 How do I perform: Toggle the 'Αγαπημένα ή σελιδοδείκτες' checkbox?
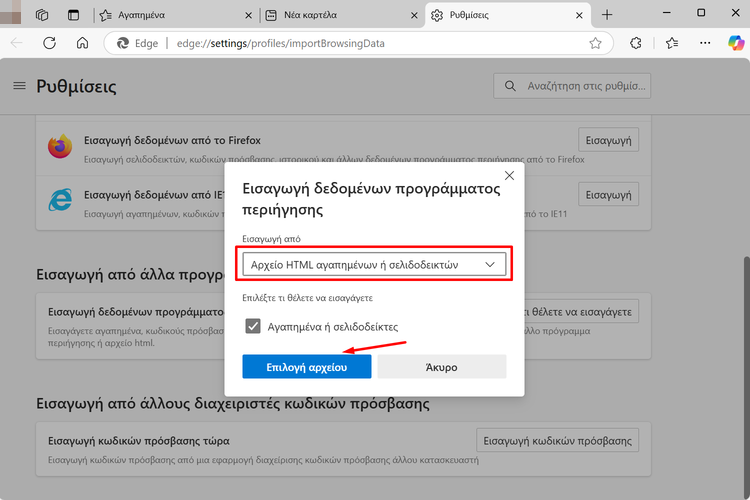pyautogui.click(x=253, y=326)
